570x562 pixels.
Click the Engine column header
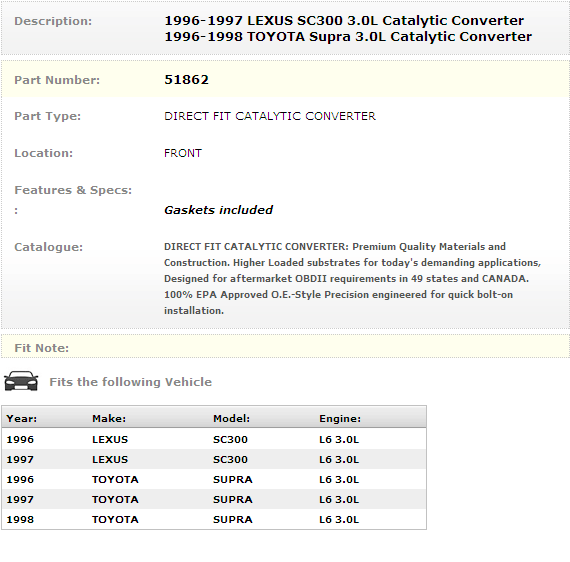click(340, 418)
